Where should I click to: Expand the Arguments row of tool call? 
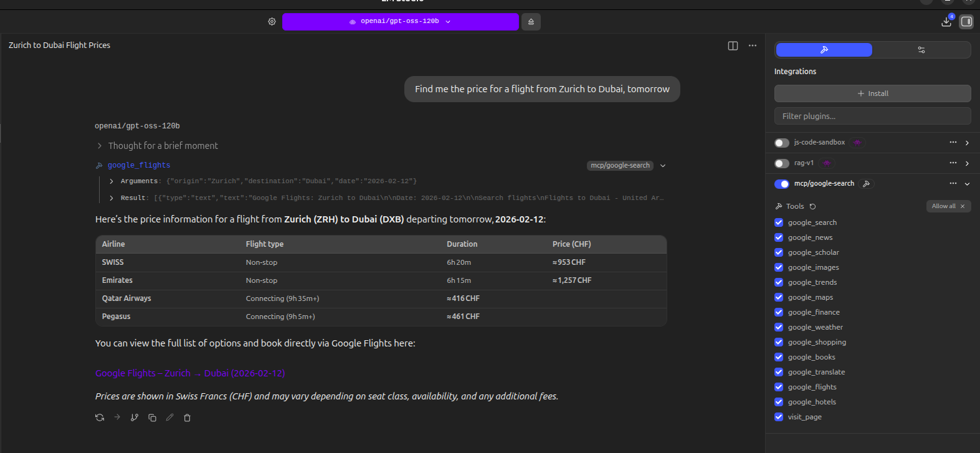coord(112,181)
